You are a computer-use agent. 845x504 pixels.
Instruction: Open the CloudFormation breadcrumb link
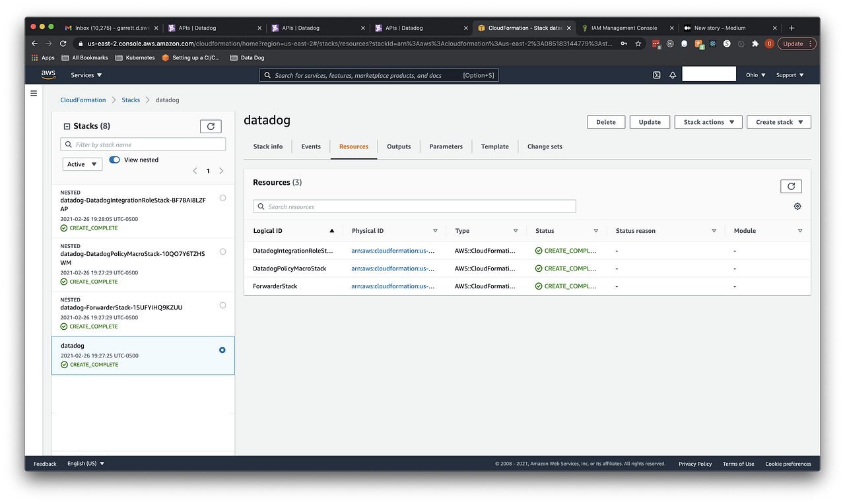pyautogui.click(x=83, y=100)
